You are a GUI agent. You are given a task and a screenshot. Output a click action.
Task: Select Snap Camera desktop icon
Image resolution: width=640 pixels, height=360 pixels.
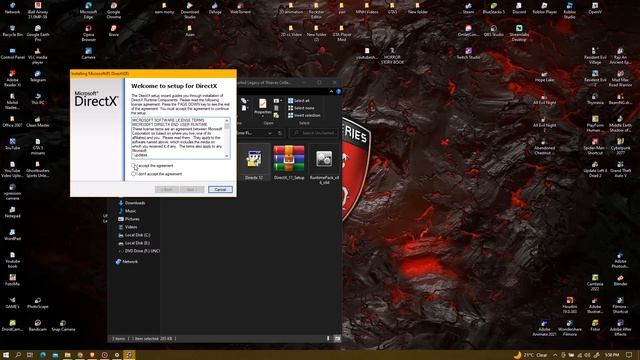click(63, 325)
